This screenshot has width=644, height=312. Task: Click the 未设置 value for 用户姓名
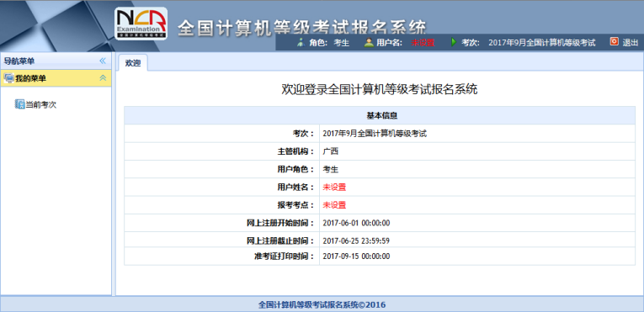coord(334,188)
